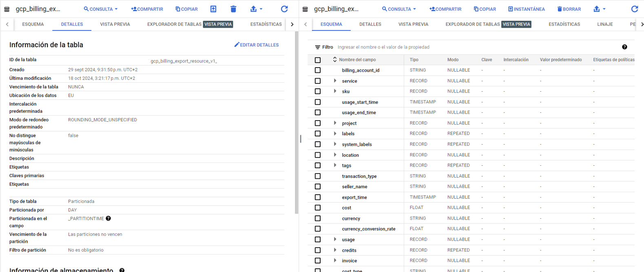Open the help icon beside the filter field
This screenshot has height=272, width=644.
pos(624,47)
